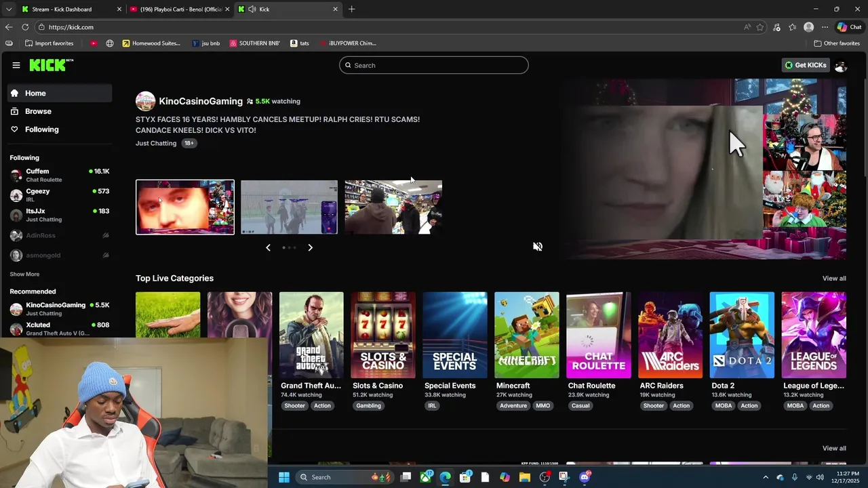Open the Following sidebar item
The width and height of the screenshot is (868, 488).
point(60,129)
